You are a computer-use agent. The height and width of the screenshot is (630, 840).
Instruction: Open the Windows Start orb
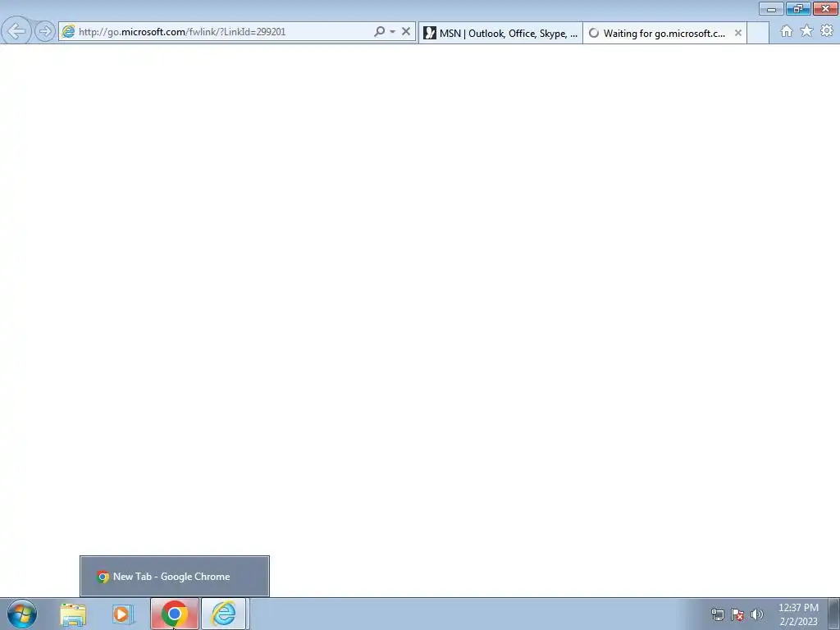22,614
